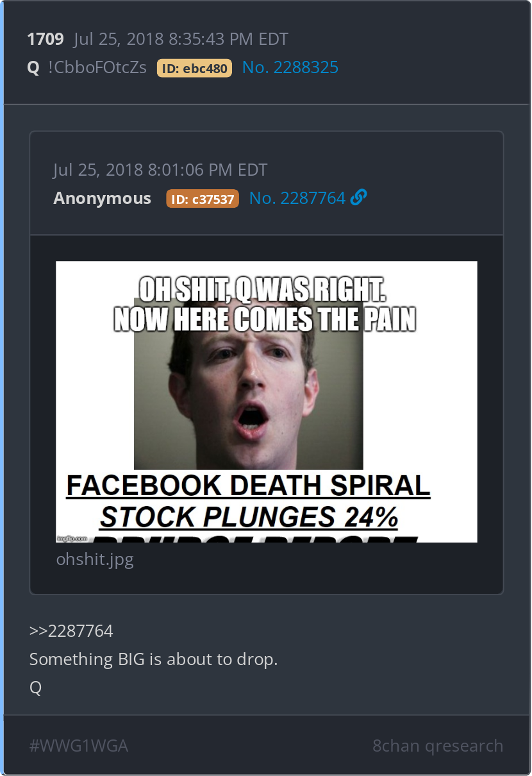Click the chain link icon beside No. 2287764
The image size is (532, 776).
click(x=359, y=198)
